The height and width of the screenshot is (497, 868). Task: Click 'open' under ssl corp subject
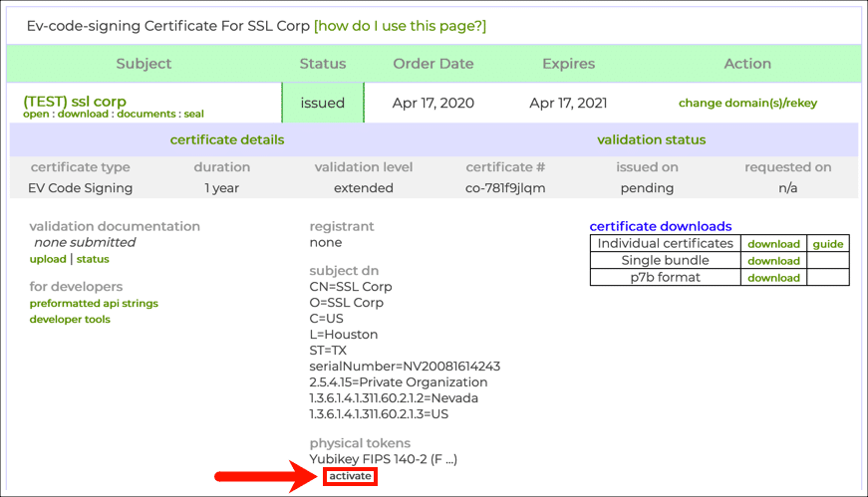tap(37, 115)
